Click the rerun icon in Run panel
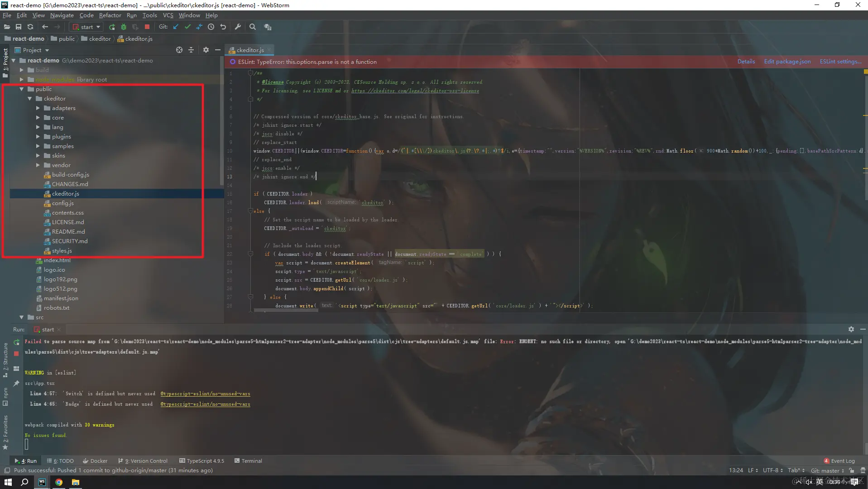Viewport: 868px width, 489px height. pos(16,342)
